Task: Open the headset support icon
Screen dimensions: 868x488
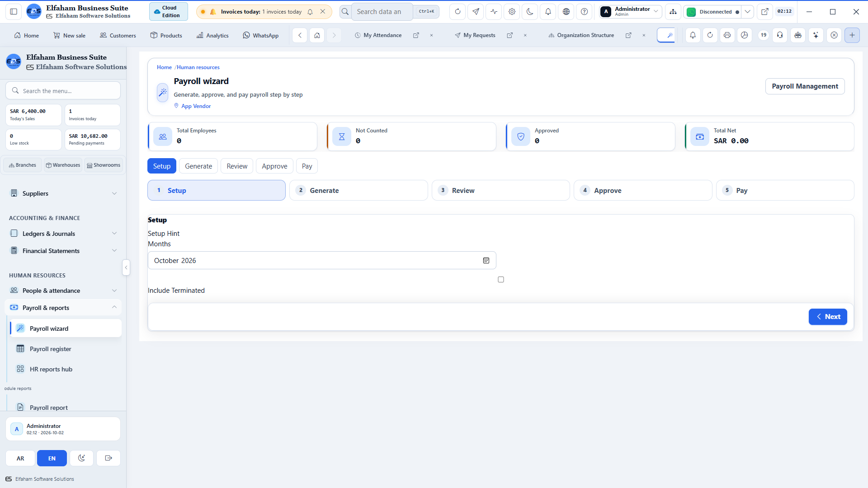Action: pyautogui.click(x=780, y=35)
